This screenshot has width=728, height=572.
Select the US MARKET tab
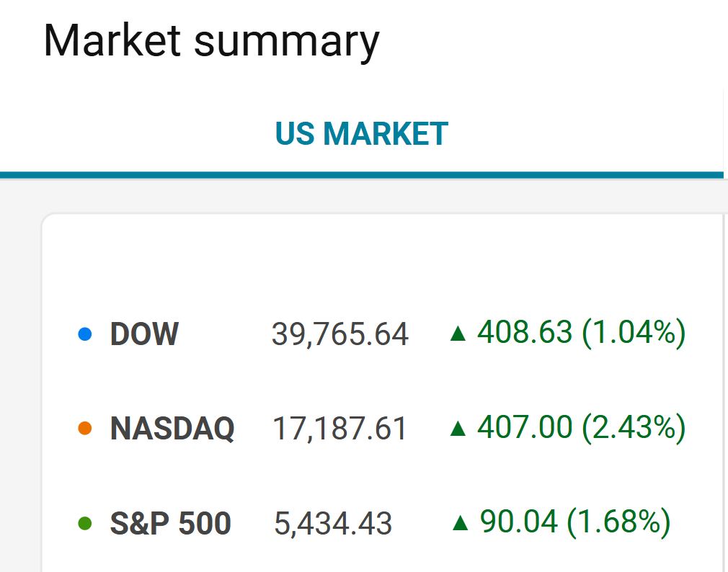(362, 134)
